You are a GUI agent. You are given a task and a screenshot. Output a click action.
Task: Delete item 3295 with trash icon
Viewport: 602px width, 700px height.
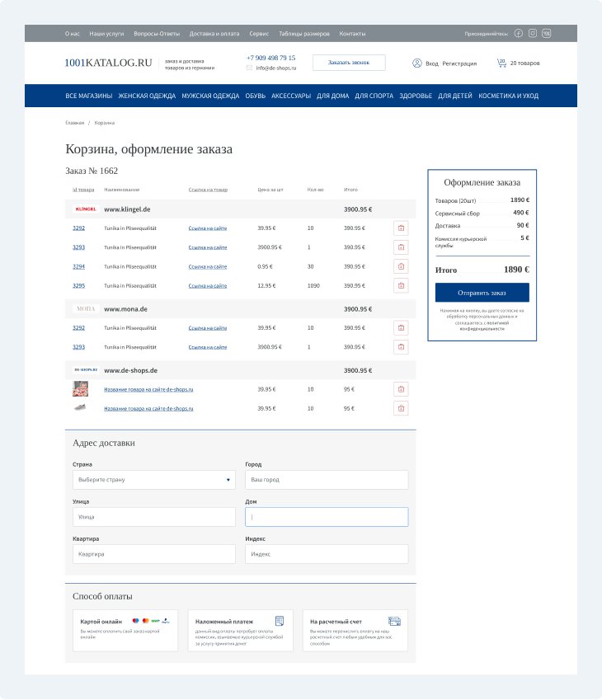pos(401,286)
